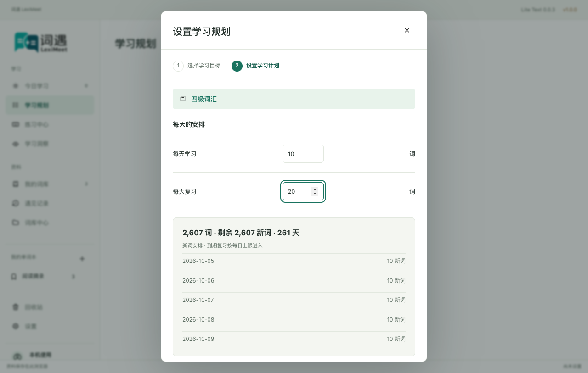
Task: Click the 2026-10-06 schedule row
Action: tap(294, 281)
